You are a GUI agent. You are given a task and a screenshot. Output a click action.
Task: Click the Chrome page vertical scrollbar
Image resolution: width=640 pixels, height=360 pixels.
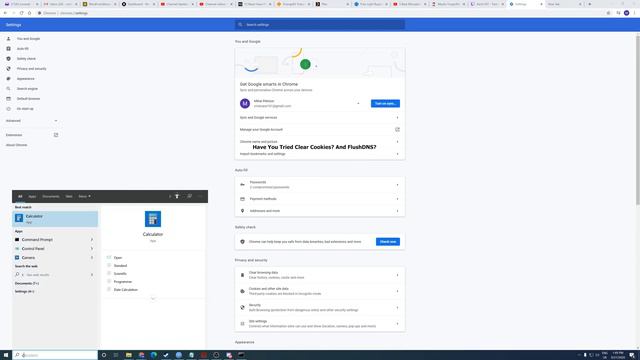click(638, 120)
